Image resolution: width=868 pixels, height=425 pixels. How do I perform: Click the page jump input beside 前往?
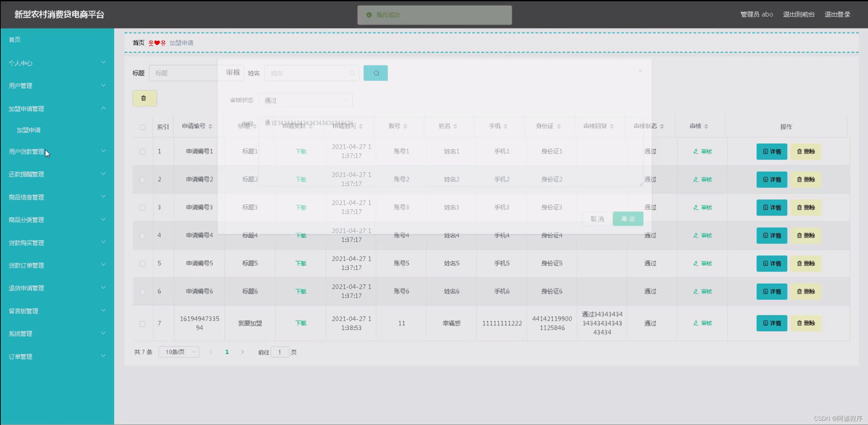point(281,352)
